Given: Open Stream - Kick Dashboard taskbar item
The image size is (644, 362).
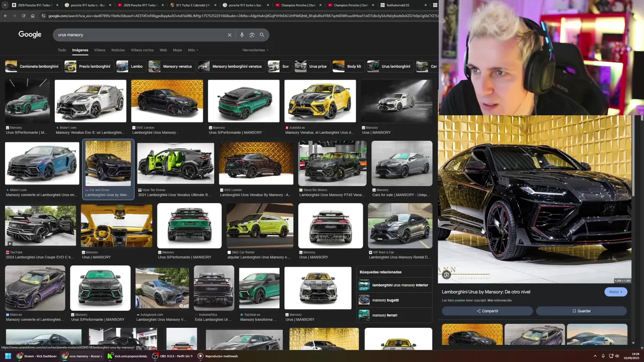Looking at the screenshot, I should point(38,356).
